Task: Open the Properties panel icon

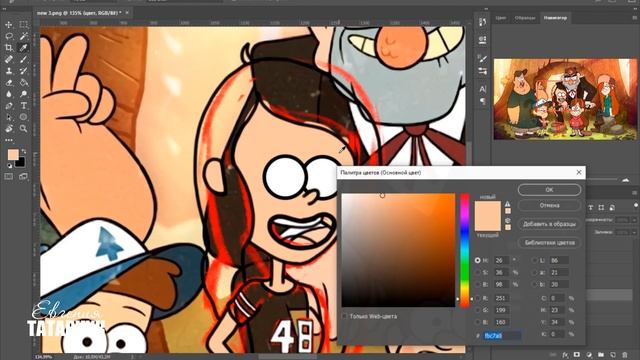Action: (x=482, y=40)
